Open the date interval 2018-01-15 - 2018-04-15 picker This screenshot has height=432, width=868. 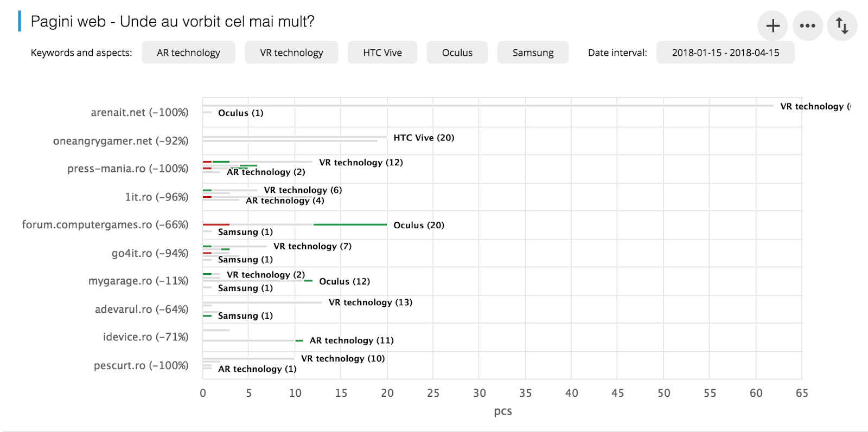(x=725, y=53)
